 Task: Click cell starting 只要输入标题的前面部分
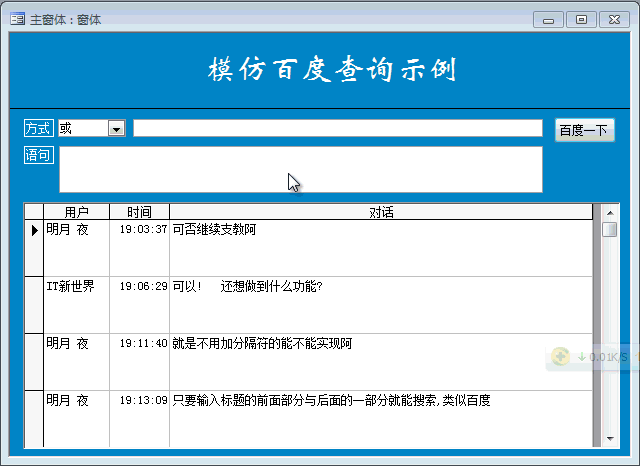pos(381,419)
